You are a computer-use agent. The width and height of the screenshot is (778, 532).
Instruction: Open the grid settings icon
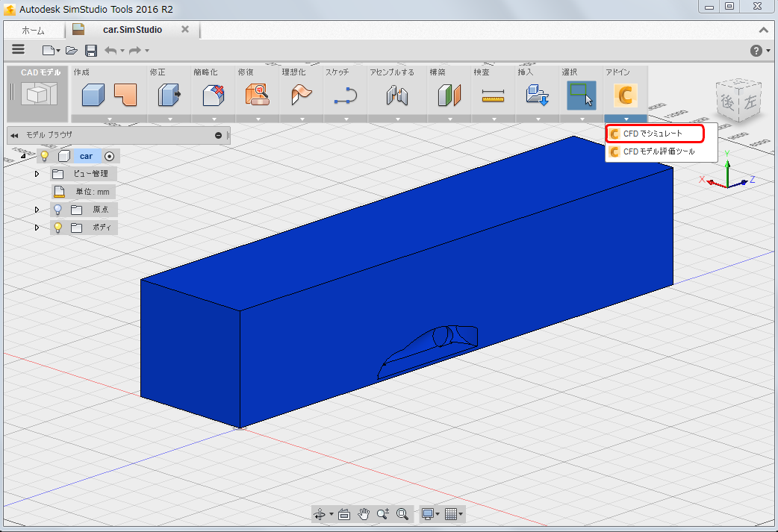click(x=450, y=514)
